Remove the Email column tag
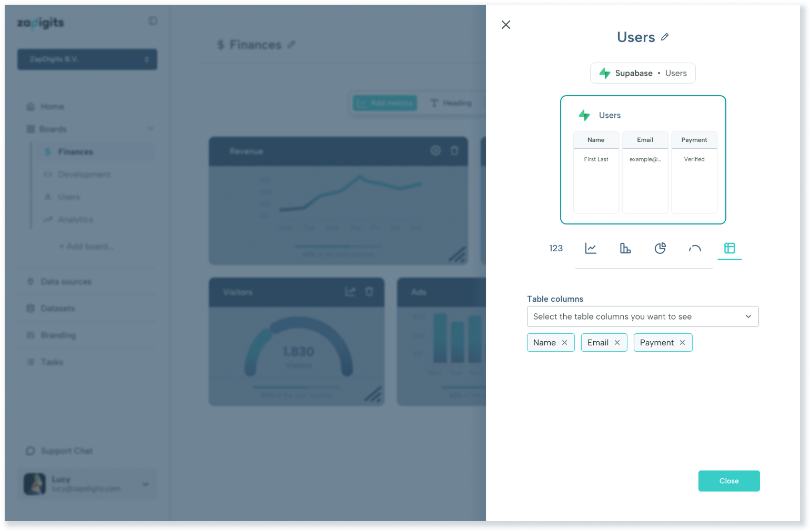The height and width of the screenshot is (532, 811). click(617, 343)
